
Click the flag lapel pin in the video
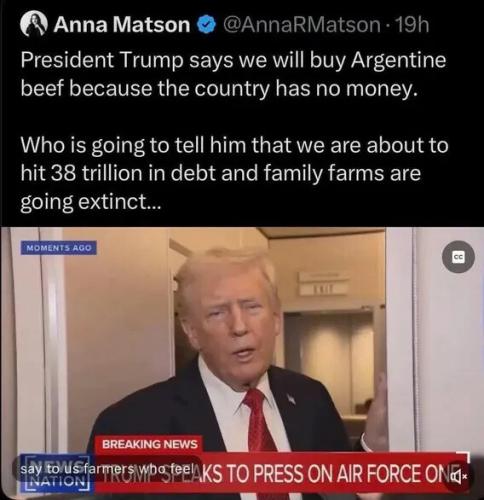click(x=291, y=399)
